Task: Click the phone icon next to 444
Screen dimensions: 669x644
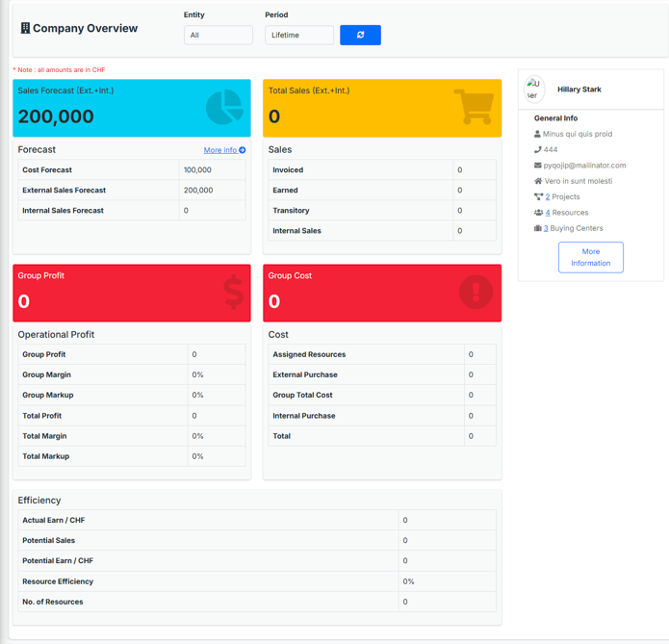Action: tap(537, 150)
